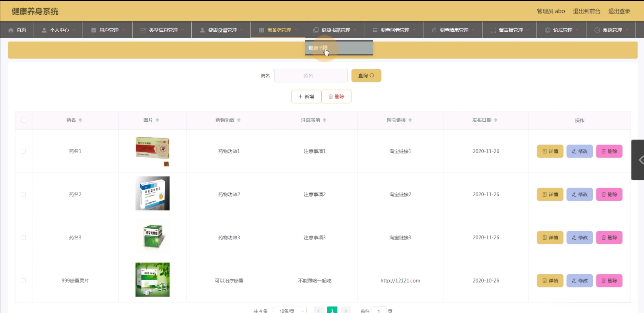The height and width of the screenshot is (313, 644).
Task: Open the dark side panel arrow tab
Action: (638, 160)
